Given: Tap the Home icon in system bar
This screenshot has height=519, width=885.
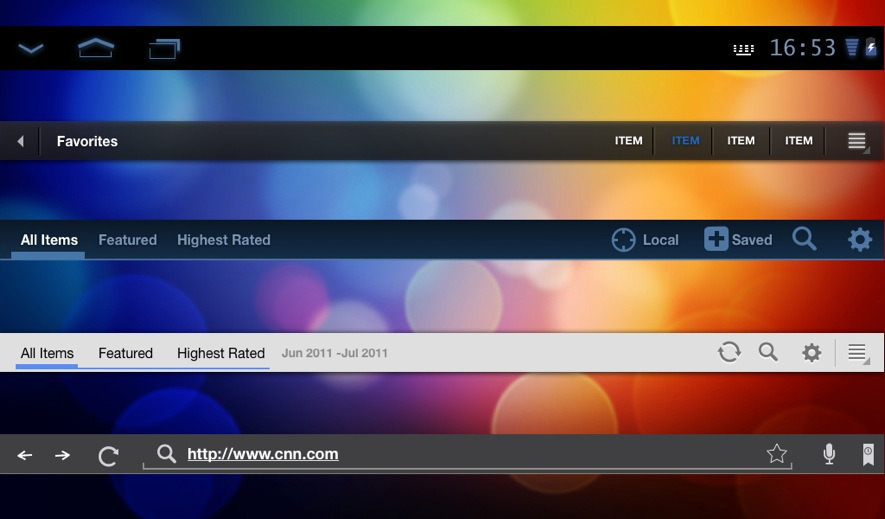Looking at the screenshot, I should click(x=96, y=48).
